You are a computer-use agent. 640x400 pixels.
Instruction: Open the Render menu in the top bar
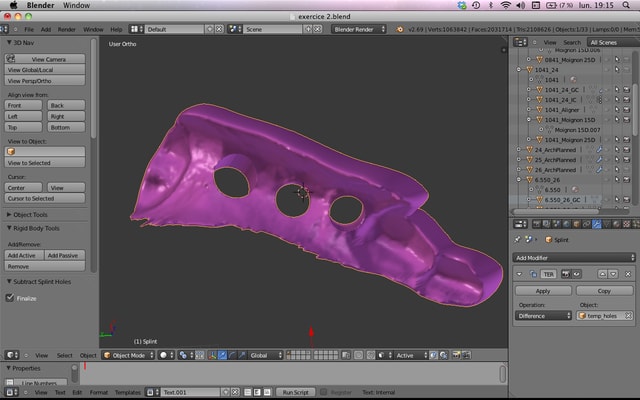point(67,30)
